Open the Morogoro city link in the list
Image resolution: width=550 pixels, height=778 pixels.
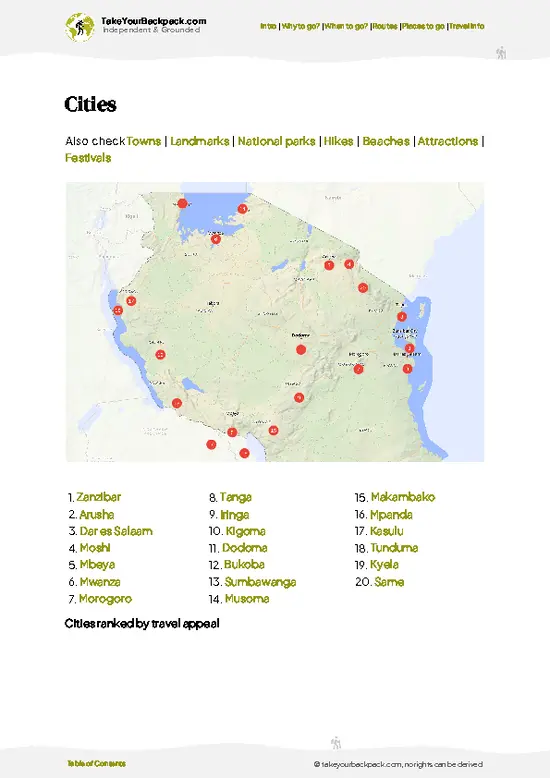pos(105,598)
